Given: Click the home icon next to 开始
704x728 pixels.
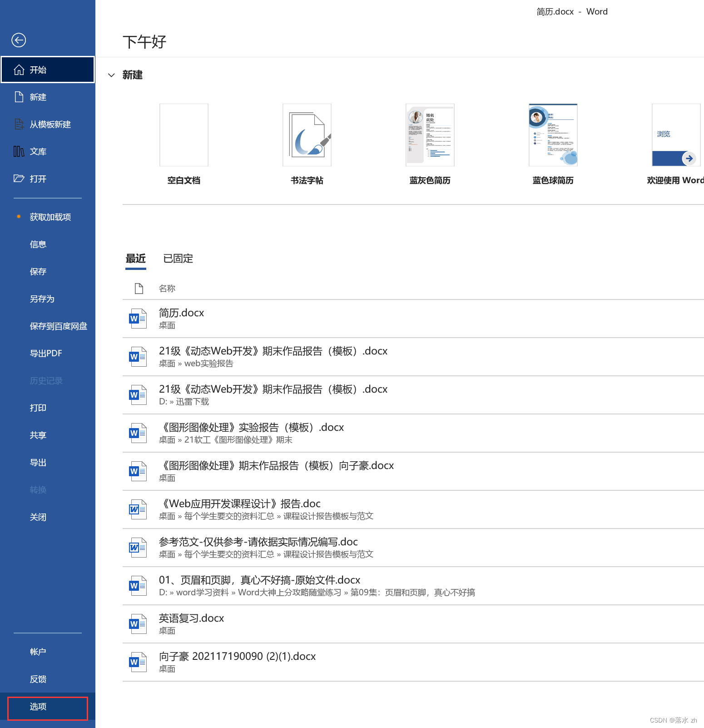Looking at the screenshot, I should [x=19, y=70].
